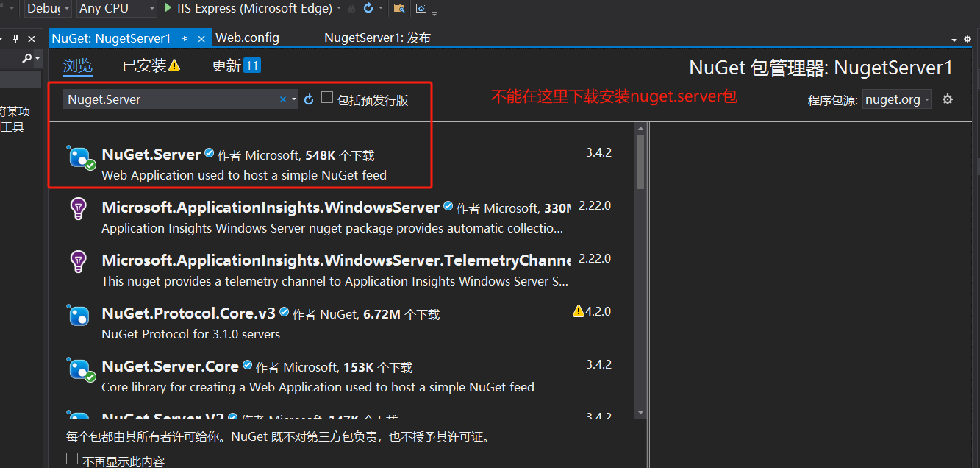
Task: Click the 11 updates badge
Action: 252,65
